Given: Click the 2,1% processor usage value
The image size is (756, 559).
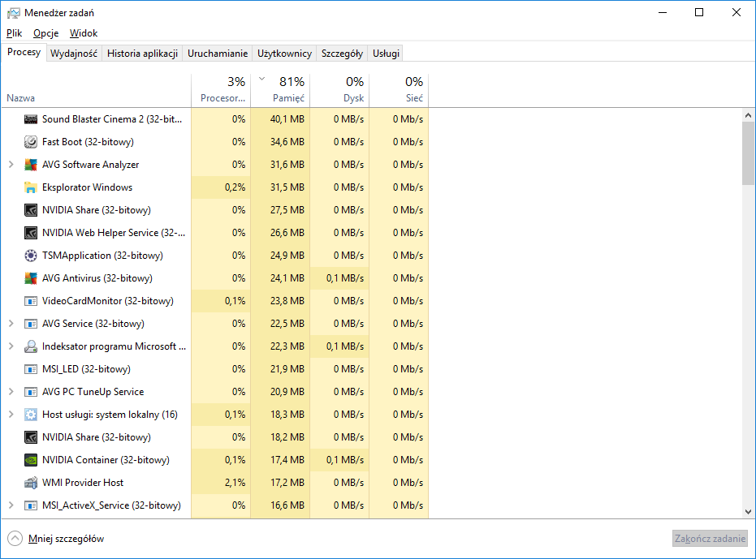Looking at the screenshot, I should pyautogui.click(x=235, y=483).
